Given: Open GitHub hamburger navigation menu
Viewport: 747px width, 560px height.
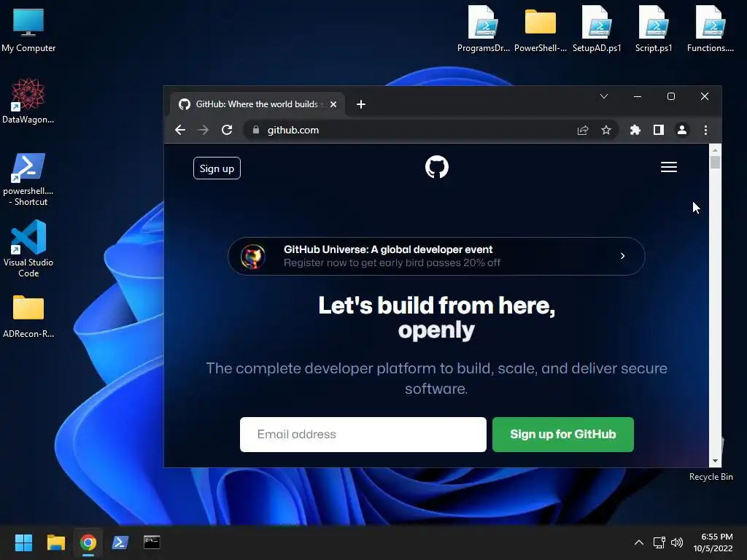Looking at the screenshot, I should pyautogui.click(x=669, y=167).
